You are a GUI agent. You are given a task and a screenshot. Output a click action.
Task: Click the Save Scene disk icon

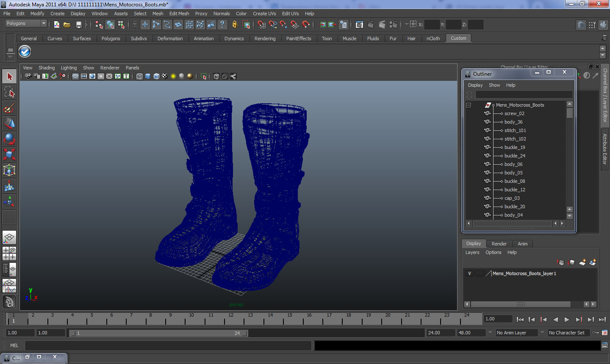[x=78, y=25]
